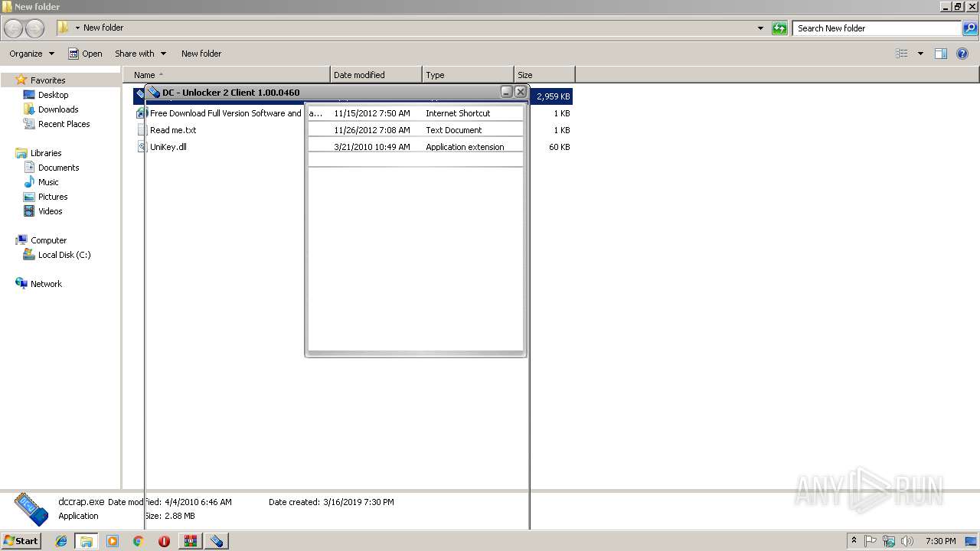The width and height of the screenshot is (980, 551).
Task: Click the 2,959 KB size cell
Action: pyautogui.click(x=553, y=96)
